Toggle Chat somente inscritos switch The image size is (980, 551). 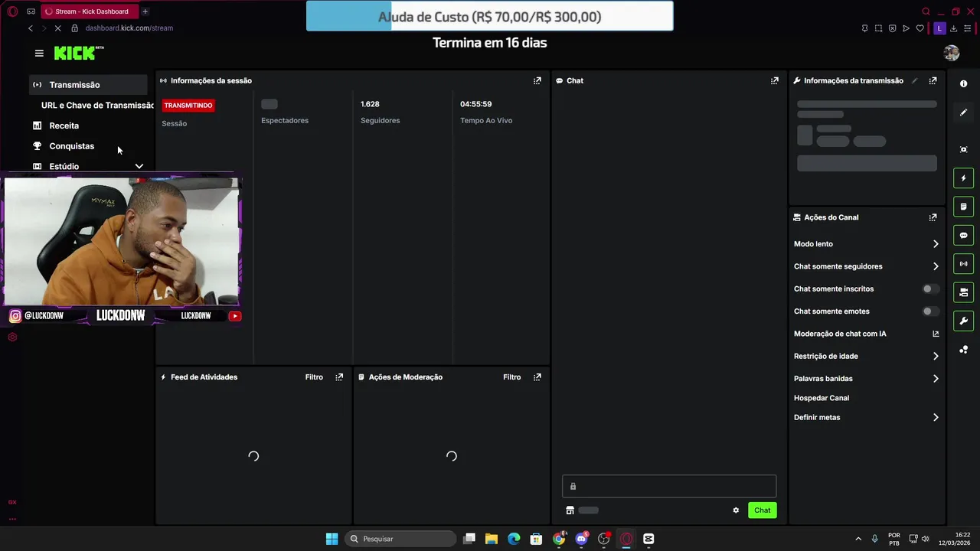[x=929, y=289]
